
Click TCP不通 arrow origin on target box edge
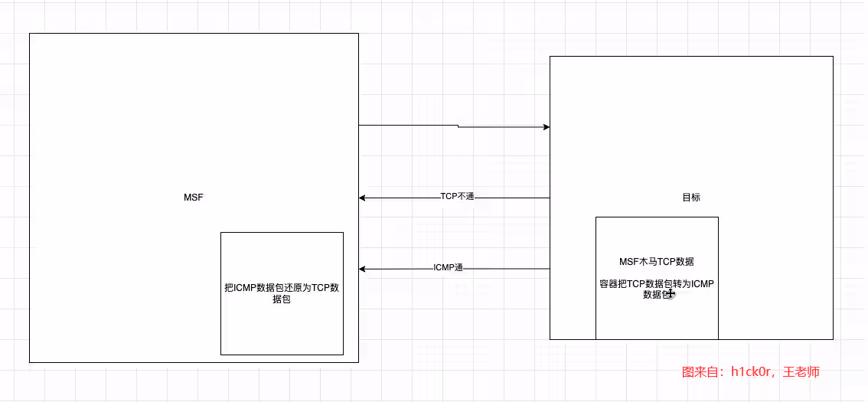pyautogui.click(x=550, y=198)
